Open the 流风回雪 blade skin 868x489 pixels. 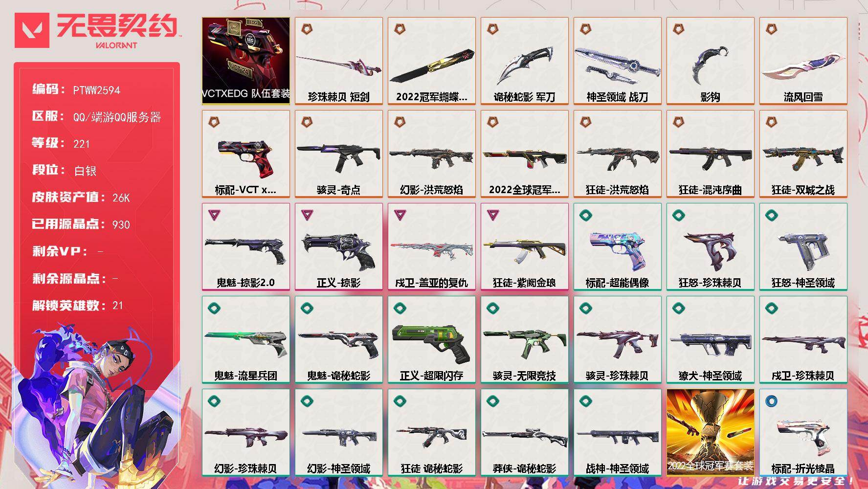[x=803, y=61]
